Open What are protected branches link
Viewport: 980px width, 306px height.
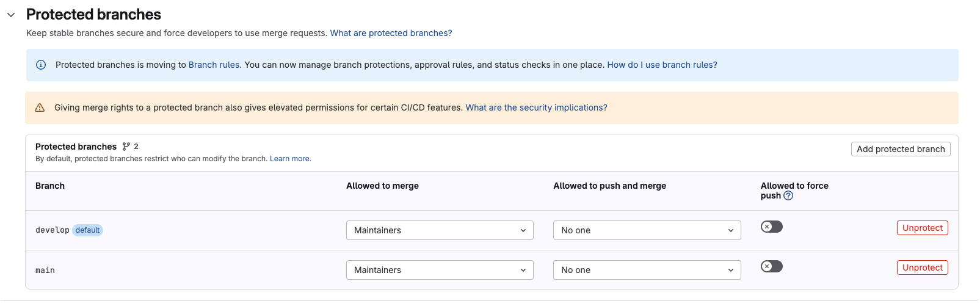[391, 33]
